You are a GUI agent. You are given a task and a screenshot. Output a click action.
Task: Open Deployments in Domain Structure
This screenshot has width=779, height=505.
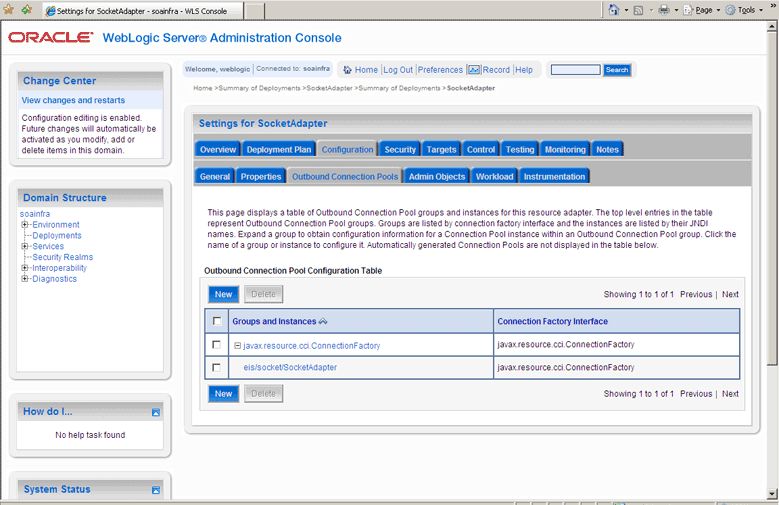(57, 236)
